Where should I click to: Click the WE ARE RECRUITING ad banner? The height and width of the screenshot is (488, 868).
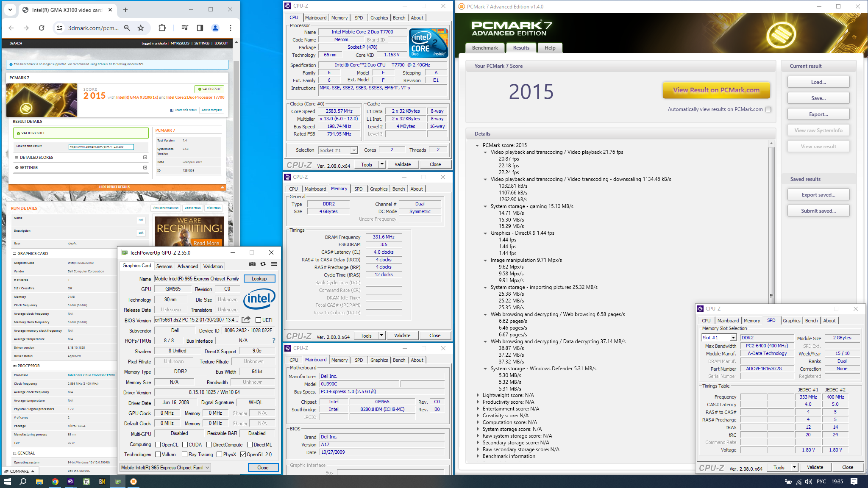[189, 231]
